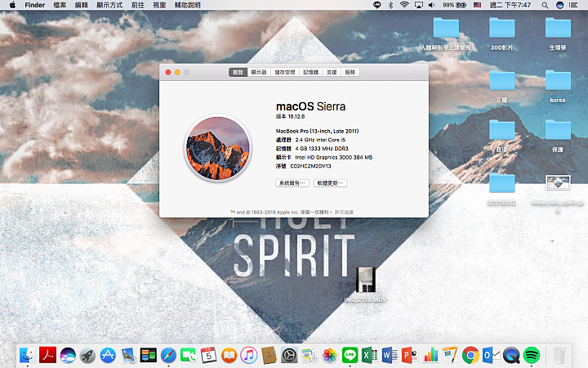This screenshot has height=368, width=588.
Task: Open the Trash in Dock
Action: 560,355
